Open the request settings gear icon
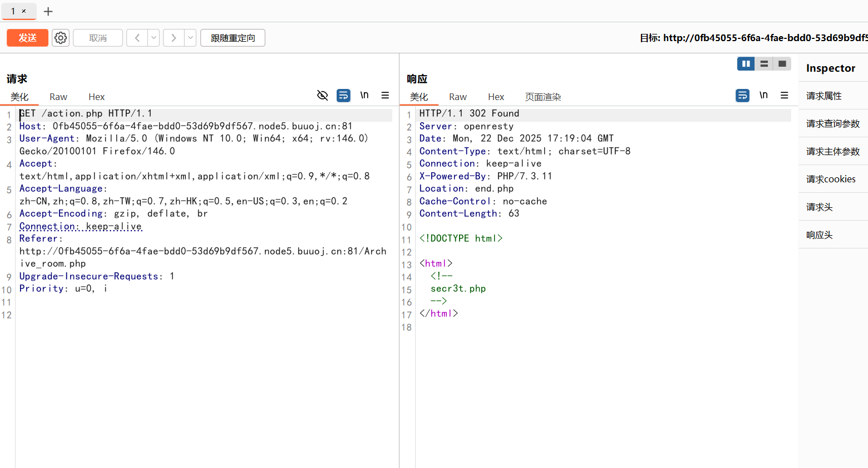Image resolution: width=868 pixels, height=468 pixels. (x=61, y=38)
